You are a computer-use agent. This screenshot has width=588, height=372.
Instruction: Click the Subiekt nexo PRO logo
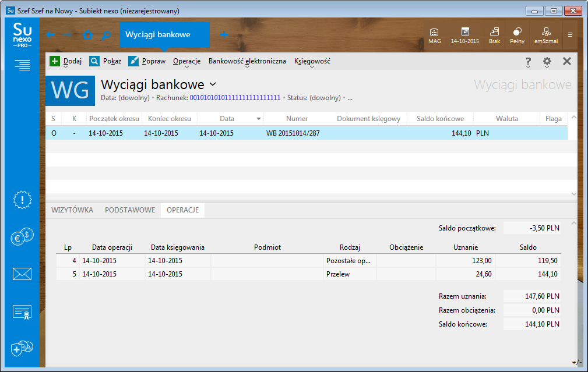pyautogui.click(x=22, y=35)
